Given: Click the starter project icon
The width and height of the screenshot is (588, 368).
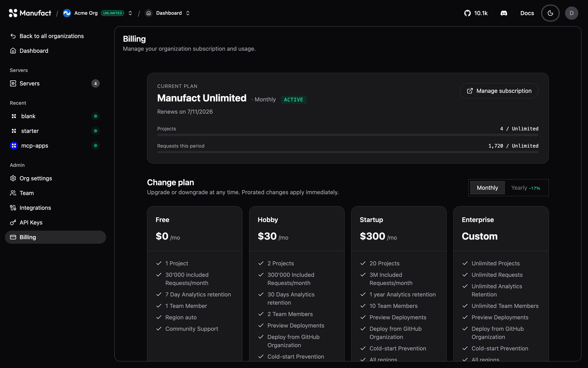Looking at the screenshot, I should 14,131.
